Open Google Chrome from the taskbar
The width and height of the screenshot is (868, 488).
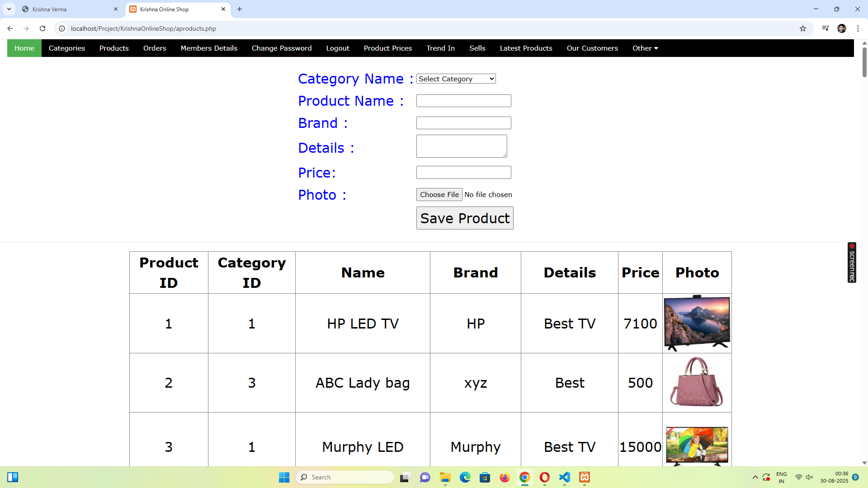coord(525,477)
